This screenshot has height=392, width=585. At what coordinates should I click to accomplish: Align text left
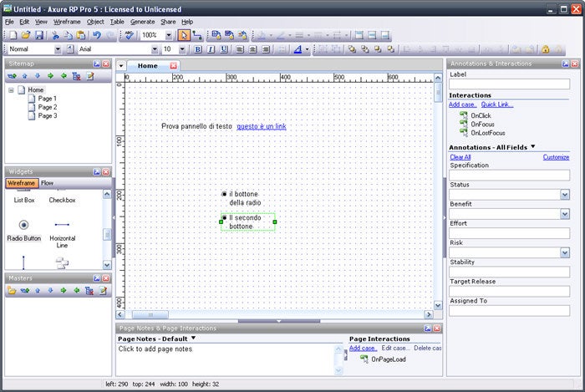click(240, 49)
